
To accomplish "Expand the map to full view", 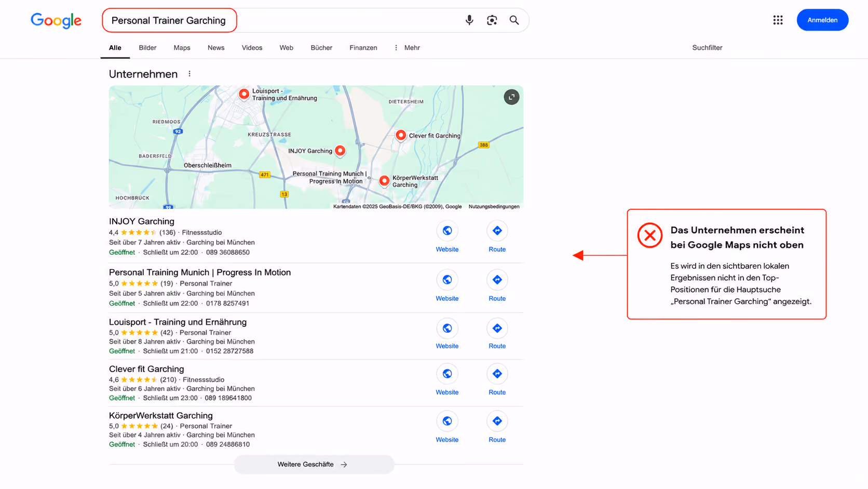I will pyautogui.click(x=511, y=97).
